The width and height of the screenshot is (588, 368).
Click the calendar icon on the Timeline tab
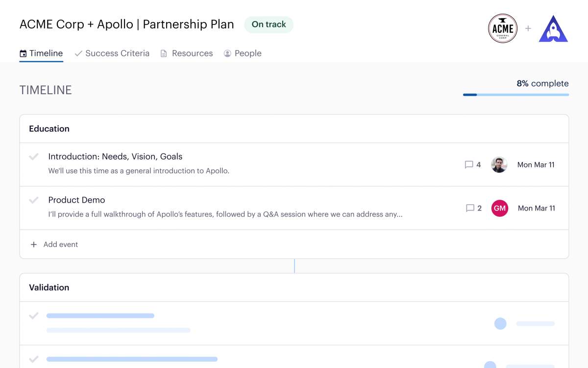22,53
